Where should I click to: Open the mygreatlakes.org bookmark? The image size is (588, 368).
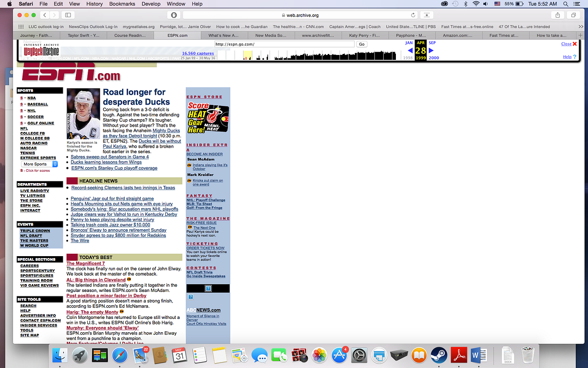coord(139,26)
